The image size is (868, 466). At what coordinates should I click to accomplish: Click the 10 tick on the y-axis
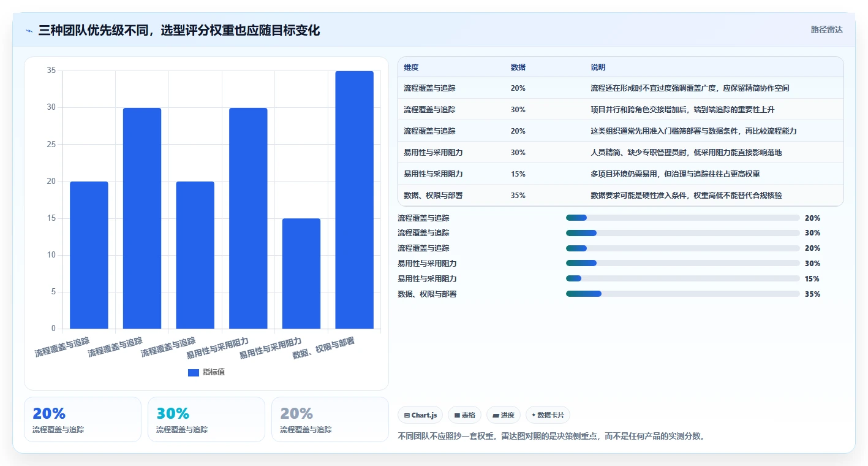tap(51, 255)
